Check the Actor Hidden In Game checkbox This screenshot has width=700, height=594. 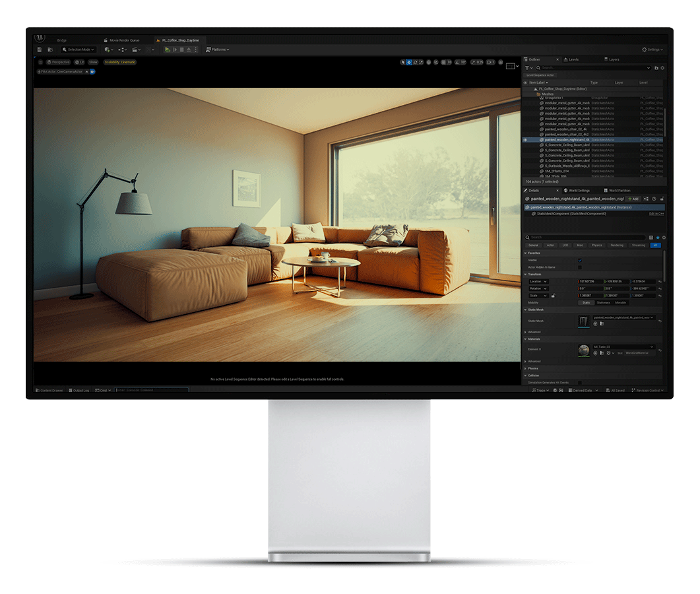click(x=580, y=267)
